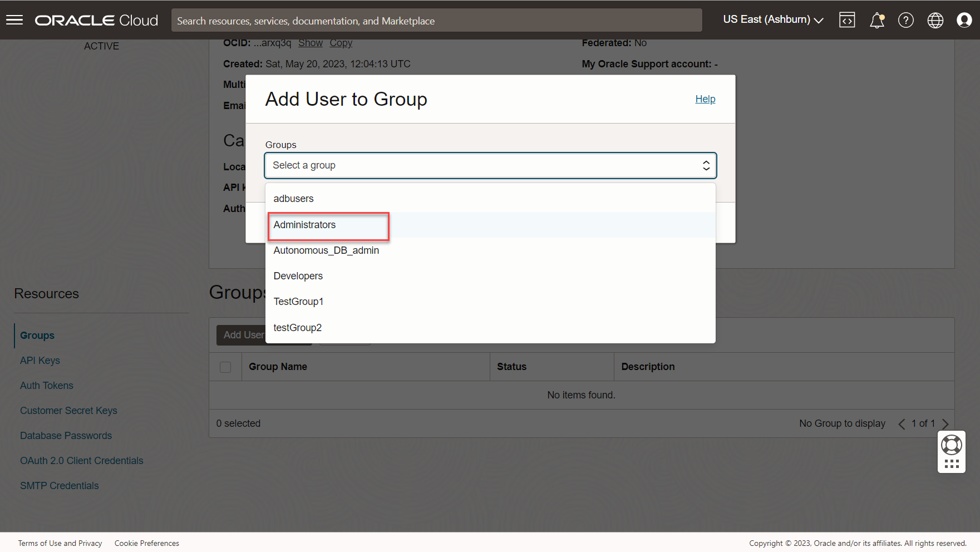The width and height of the screenshot is (980, 552).
Task: Open API Keys in Resources sidebar
Action: point(40,361)
